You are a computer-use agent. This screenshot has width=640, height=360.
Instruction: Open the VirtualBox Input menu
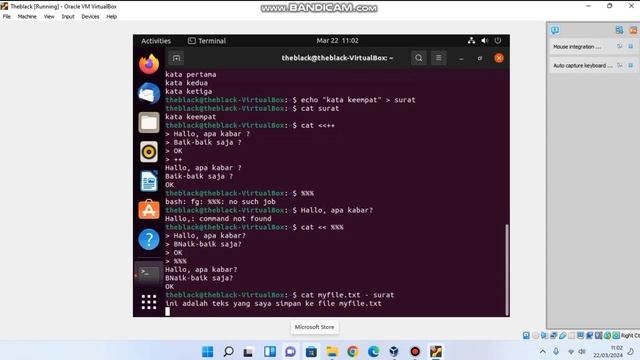pos(68,17)
